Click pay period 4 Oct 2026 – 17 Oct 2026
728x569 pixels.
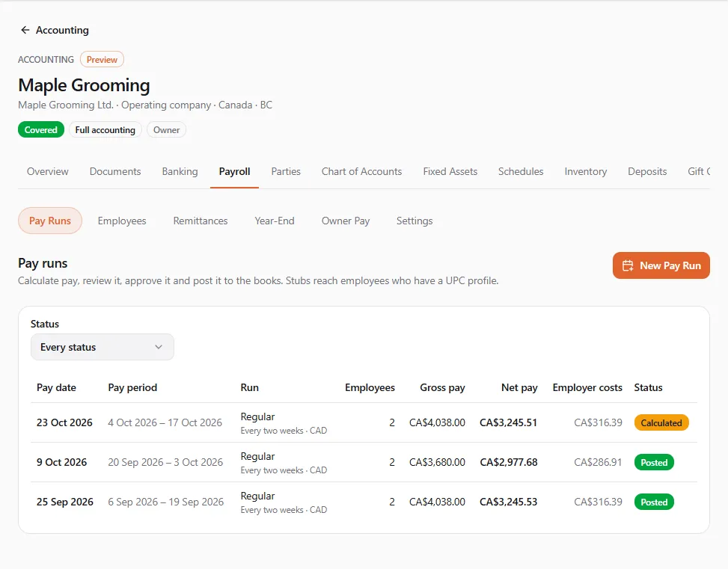click(165, 422)
